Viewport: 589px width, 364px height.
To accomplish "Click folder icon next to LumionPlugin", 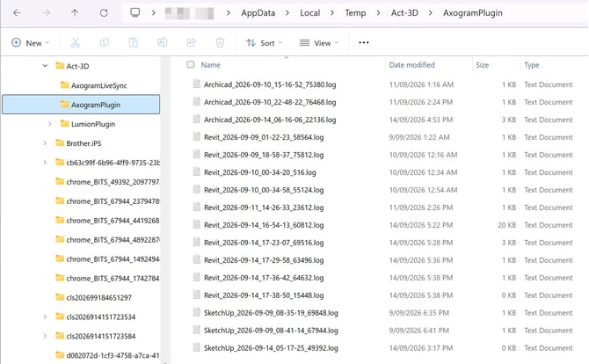I will click(64, 123).
